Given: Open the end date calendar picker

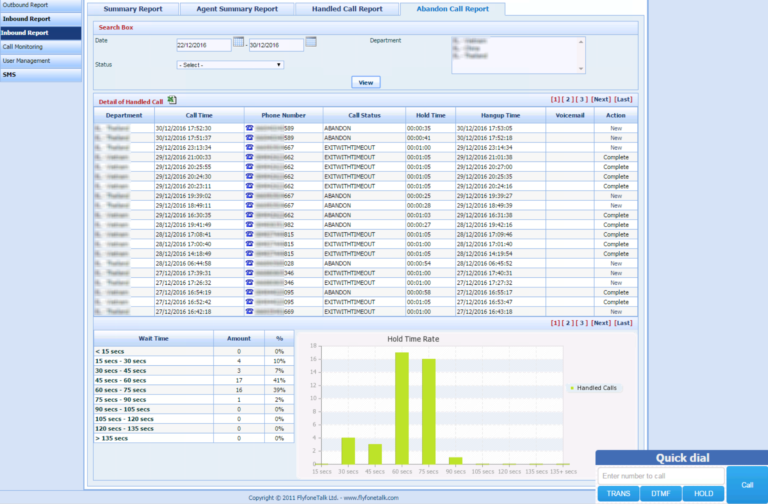Looking at the screenshot, I should [311, 42].
